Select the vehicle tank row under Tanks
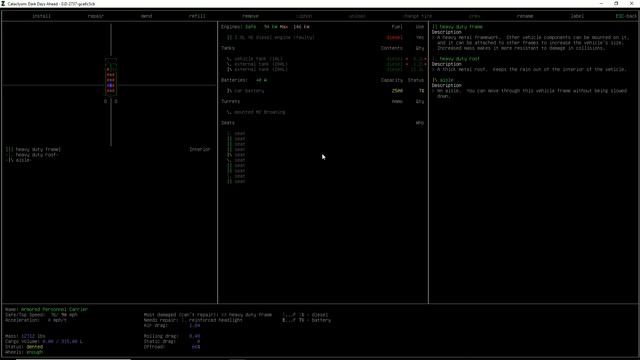This screenshot has width=640, height=360. click(x=325, y=59)
